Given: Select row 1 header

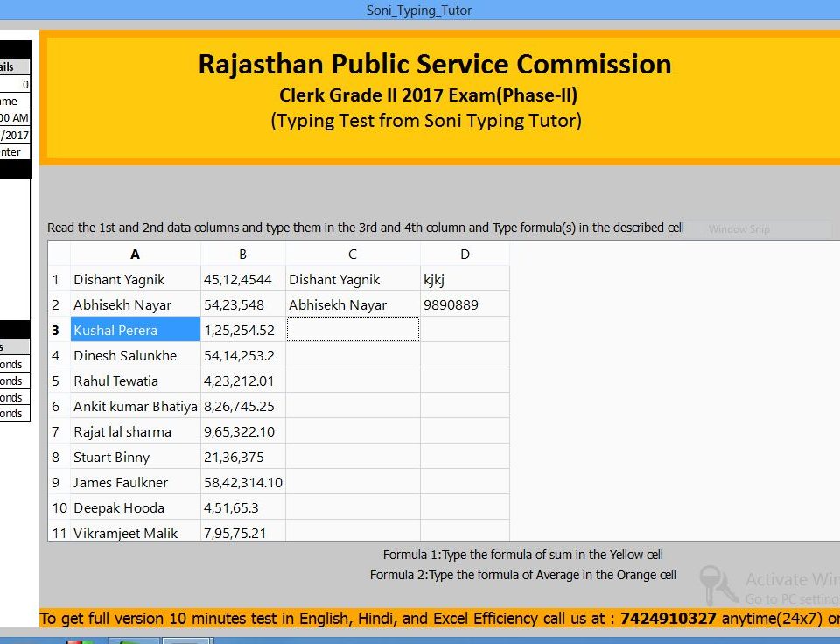Looking at the screenshot, I should 59,279.
